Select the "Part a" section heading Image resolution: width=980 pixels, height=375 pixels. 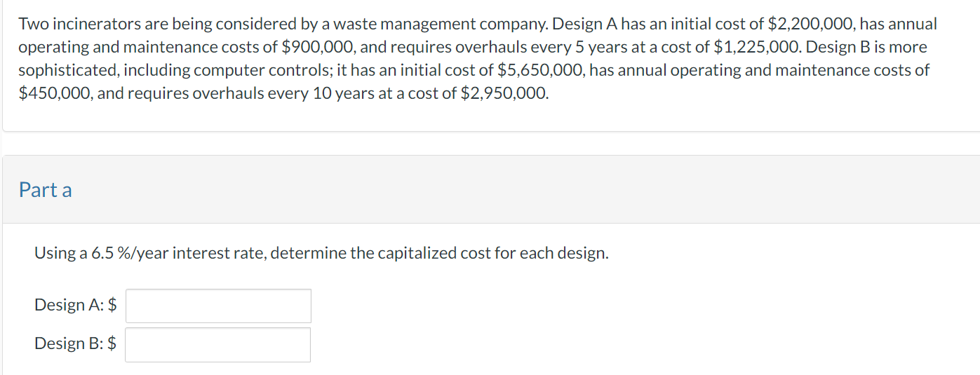(x=46, y=190)
